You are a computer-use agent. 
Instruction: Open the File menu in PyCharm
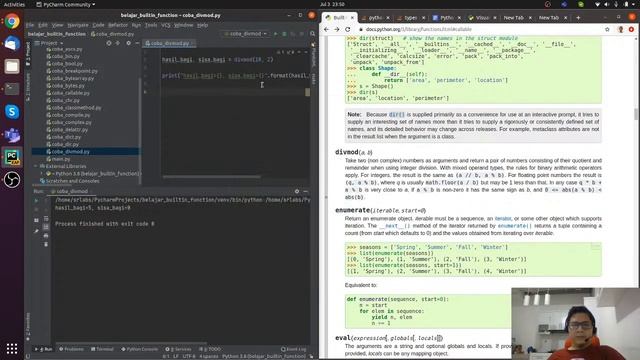[30, 25]
